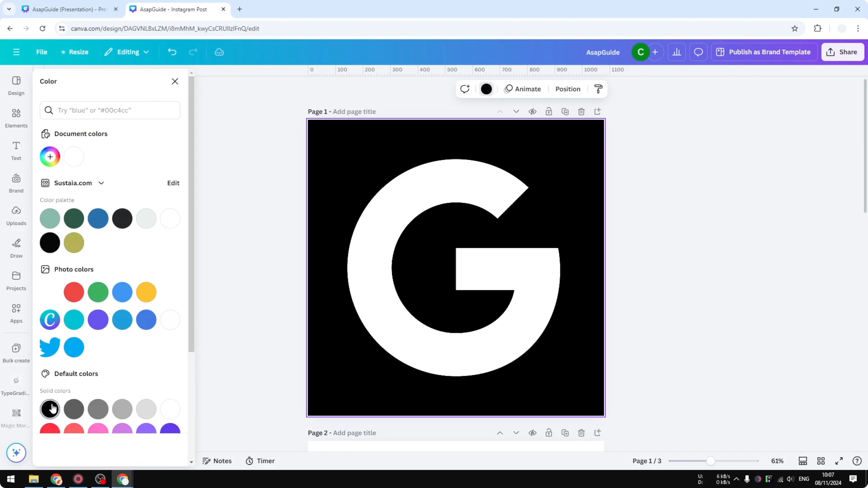This screenshot has width=868, height=488.
Task: Hide Page 2 using its eye icon
Action: [533, 432]
